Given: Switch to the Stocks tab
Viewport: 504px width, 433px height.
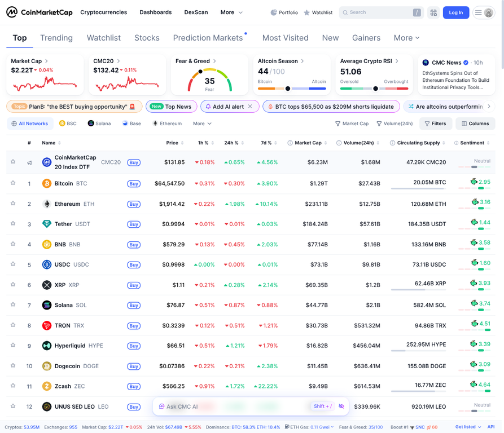Looking at the screenshot, I should click(147, 38).
